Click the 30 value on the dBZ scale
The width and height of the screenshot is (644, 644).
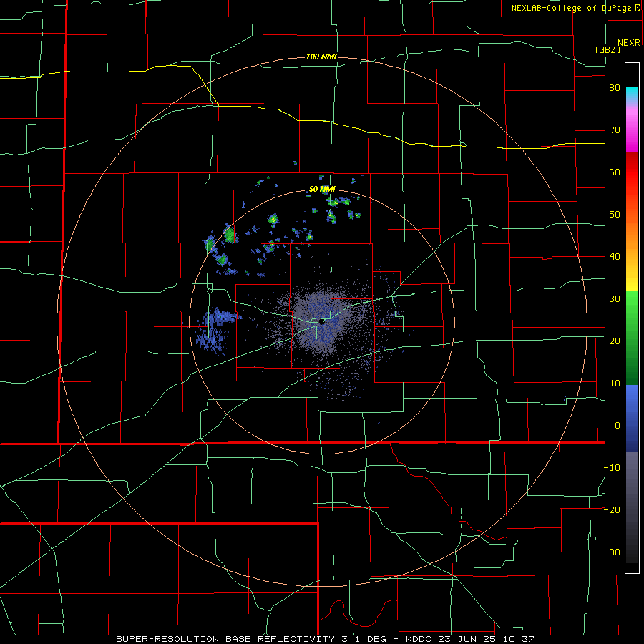(615, 298)
